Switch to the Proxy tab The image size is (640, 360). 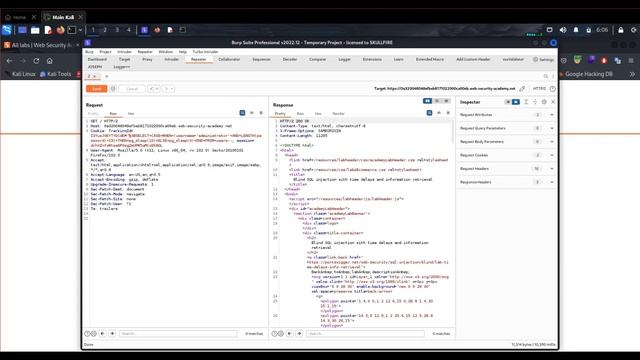147,59
